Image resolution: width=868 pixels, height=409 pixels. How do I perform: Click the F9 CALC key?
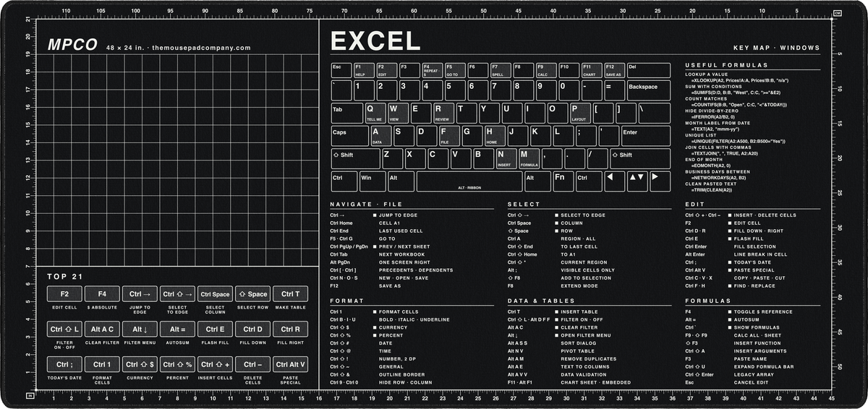coord(545,70)
